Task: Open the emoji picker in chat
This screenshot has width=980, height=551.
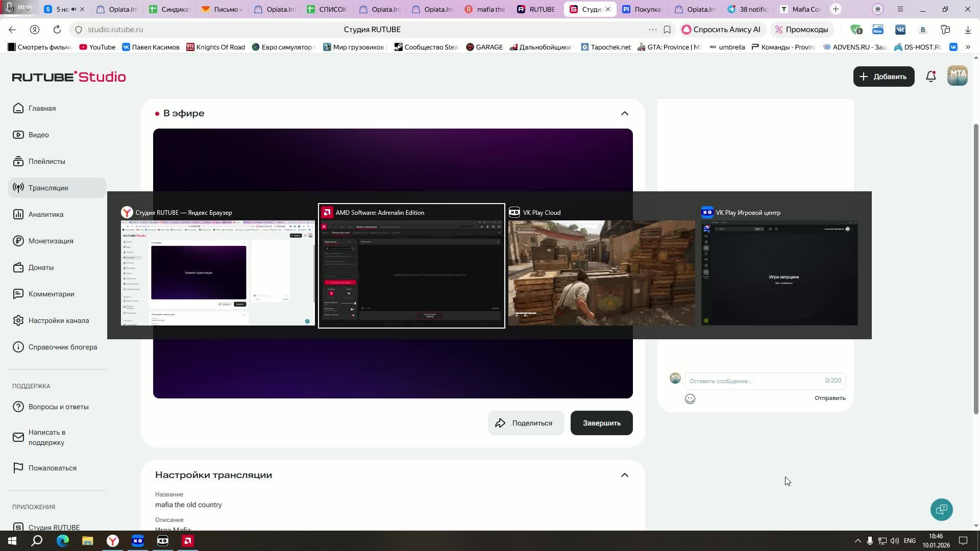Action: (690, 399)
